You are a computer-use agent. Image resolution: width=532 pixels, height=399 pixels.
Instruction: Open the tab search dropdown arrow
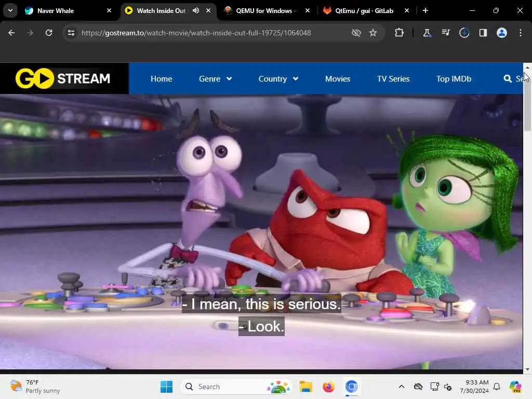[x=10, y=10]
